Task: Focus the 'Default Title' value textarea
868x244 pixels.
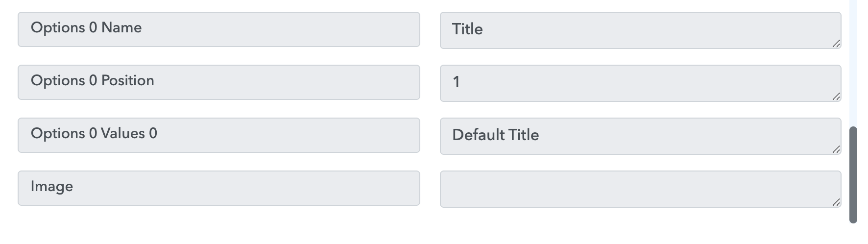Action: tap(641, 136)
